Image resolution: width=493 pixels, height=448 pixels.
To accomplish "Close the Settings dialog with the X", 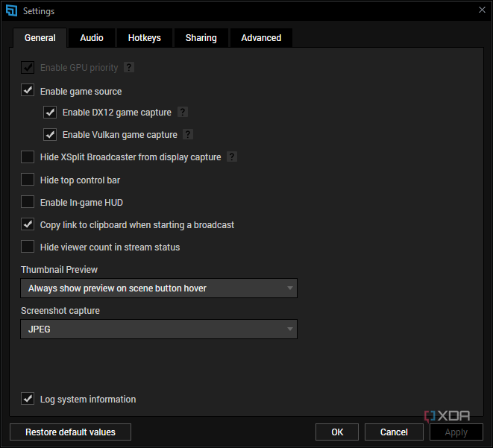I will 482,10.
